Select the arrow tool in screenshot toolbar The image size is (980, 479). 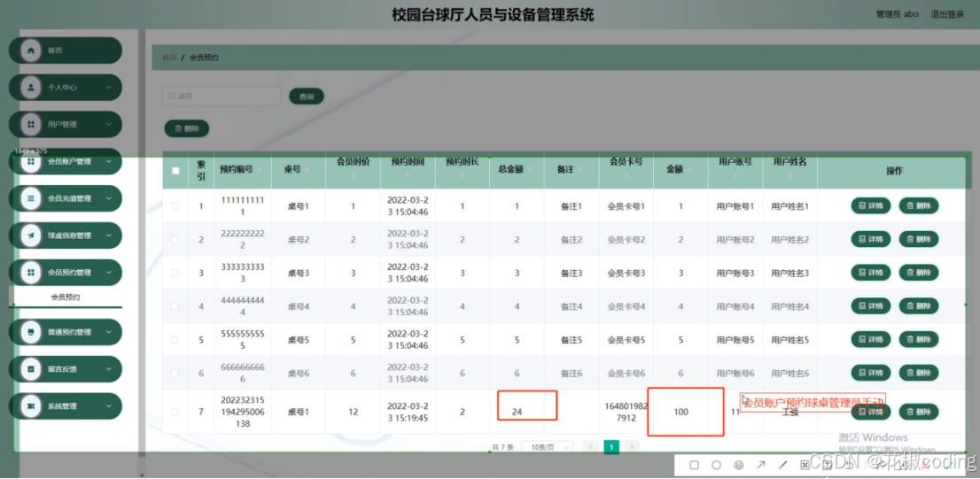point(761,465)
